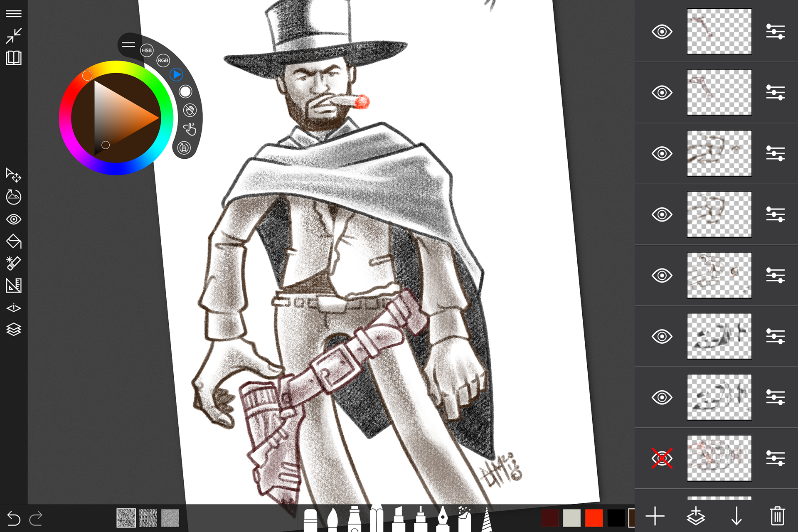The width and height of the screenshot is (798, 532).
Task: Open settings sliders for the third layer
Action: [x=776, y=153]
